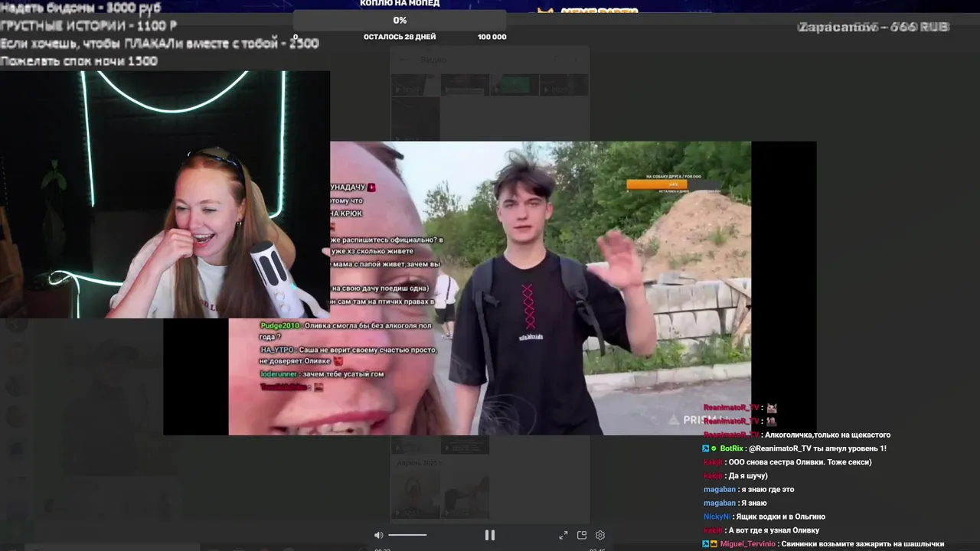Click the message 'А вот где я узнал Оливку'

773,530
